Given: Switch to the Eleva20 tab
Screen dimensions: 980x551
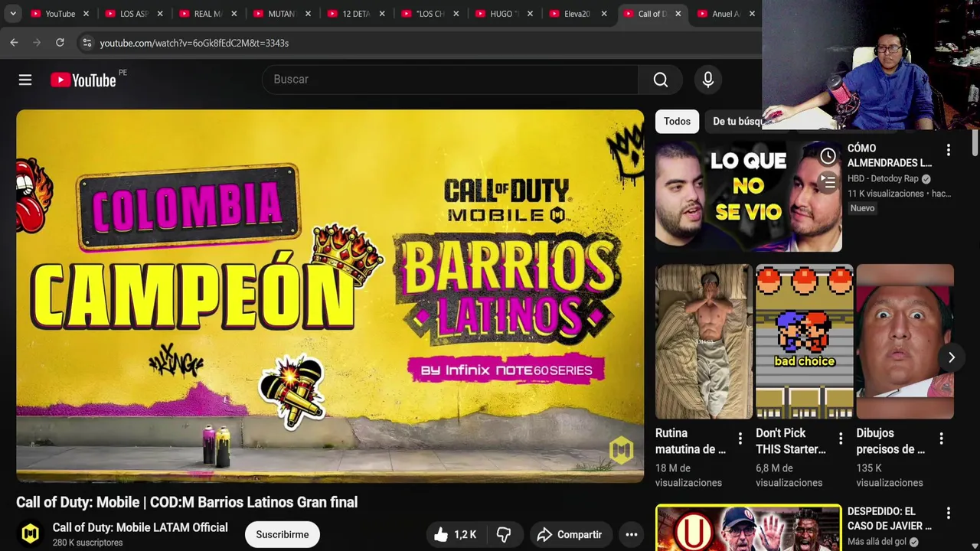Looking at the screenshot, I should pos(577,14).
